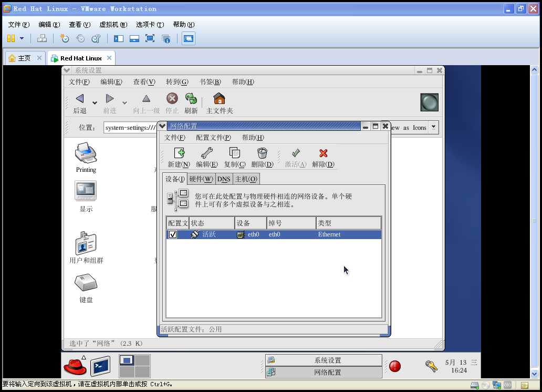Click the New (新建) device icon
Viewport: 542px width, 392px height.
click(x=179, y=153)
